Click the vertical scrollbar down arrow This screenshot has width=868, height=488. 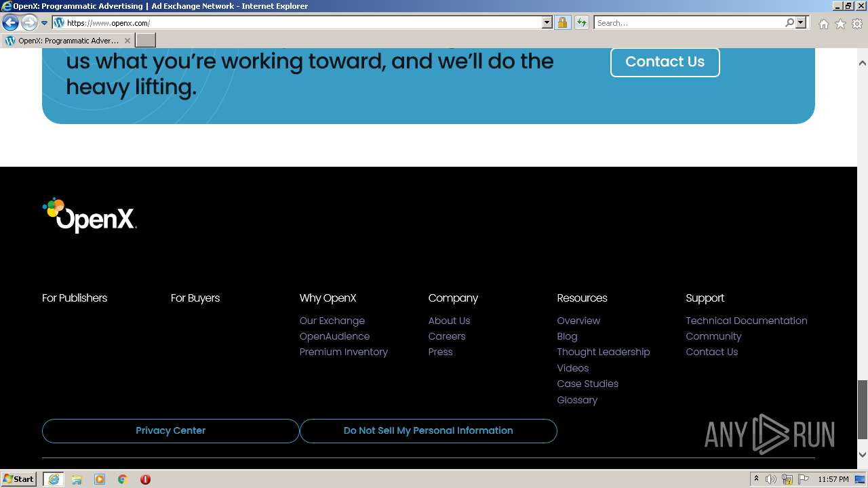[x=863, y=455]
